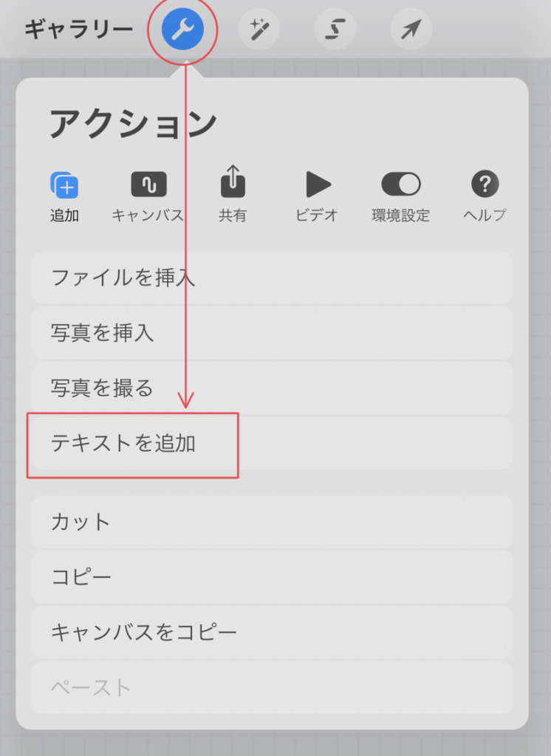Switch to the 追加 tab
This screenshot has width=551, height=756.
(64, 196)
